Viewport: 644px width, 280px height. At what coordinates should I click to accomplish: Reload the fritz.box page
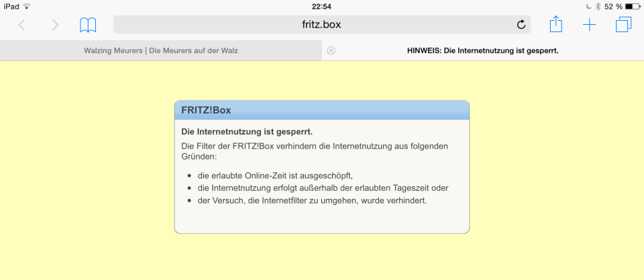point(521,25)
